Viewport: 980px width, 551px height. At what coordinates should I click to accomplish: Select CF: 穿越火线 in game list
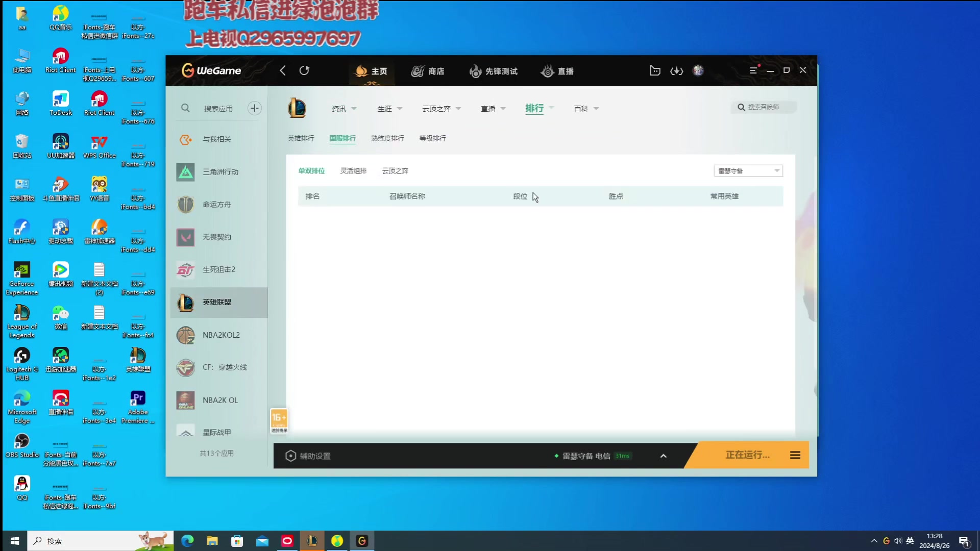(219, 368)
